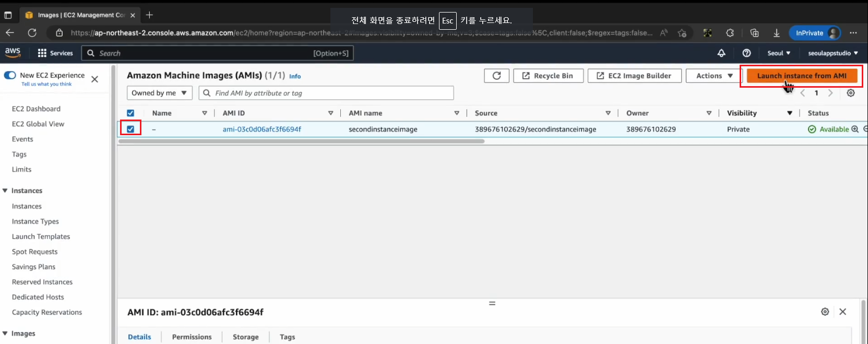Screen dimensions: 868x344
Task: Open a new browser tab
Action: (x=149, y=15)
